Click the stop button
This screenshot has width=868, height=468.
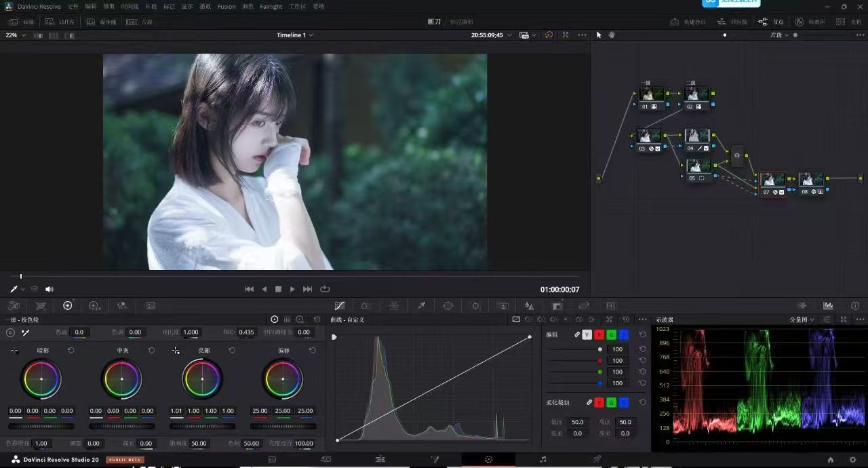coord(278,289)
